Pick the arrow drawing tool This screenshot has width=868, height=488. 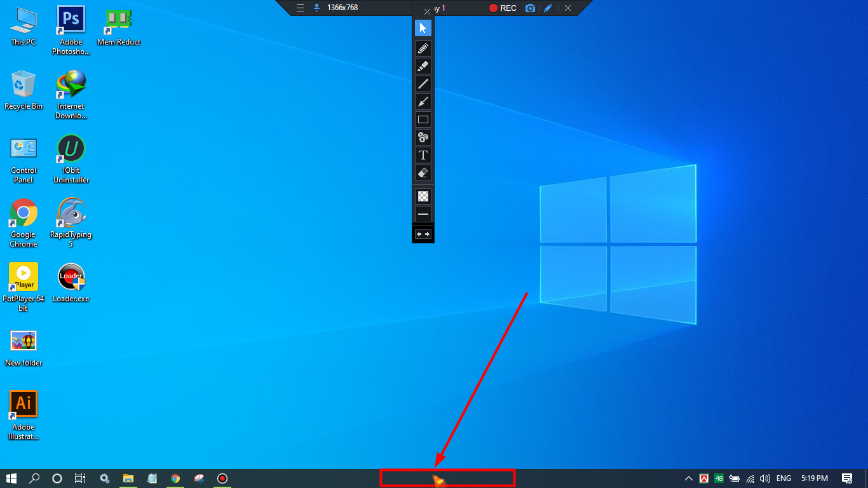pos(423,102)
